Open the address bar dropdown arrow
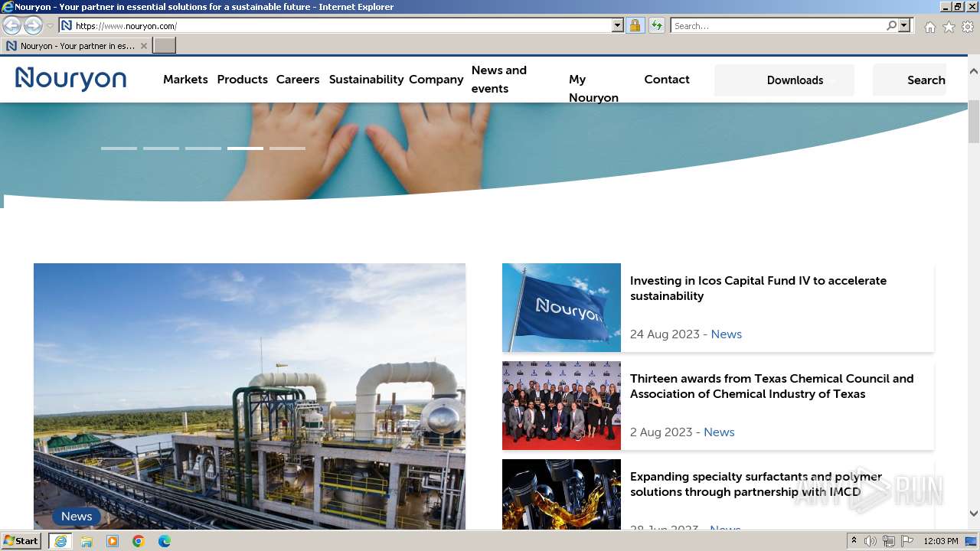 [618, 25]
